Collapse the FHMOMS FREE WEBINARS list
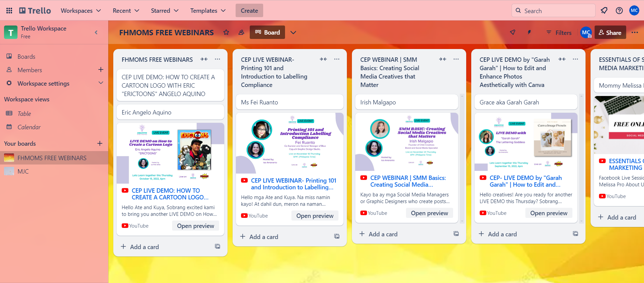Screen dimensions: 644x283 tap(204, 59)
